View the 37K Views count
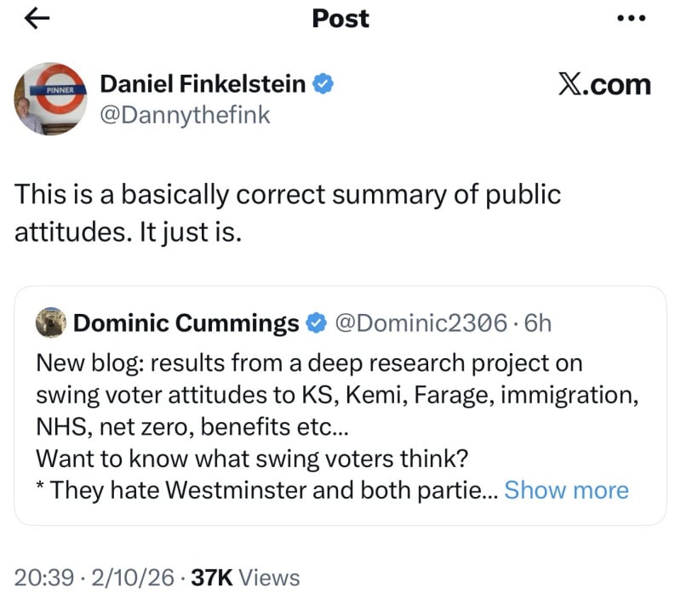The height and width of the screenshot is (616, 681). pyautogui.click(x=246, y=579)
